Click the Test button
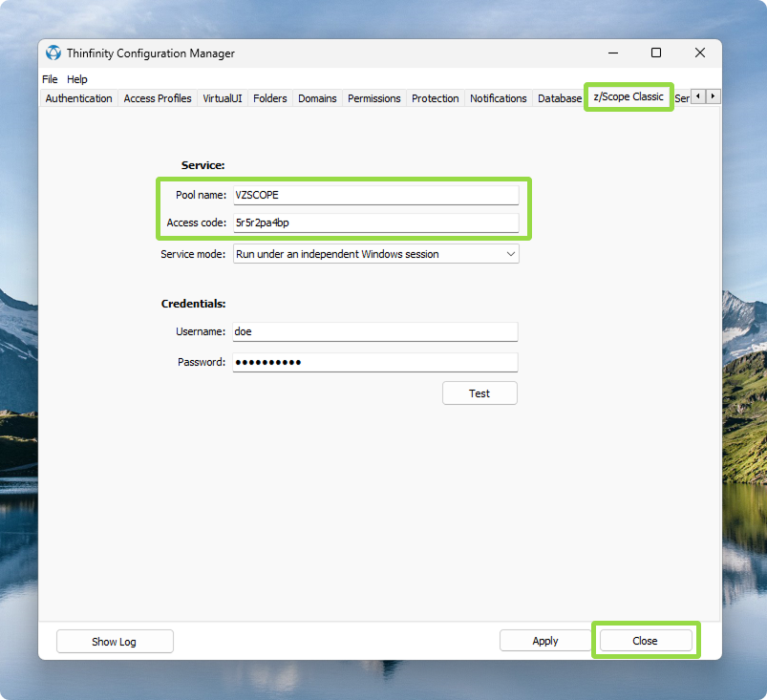This screenshot has width=767, height=700. pyautogui.click(x=479, y=393)
